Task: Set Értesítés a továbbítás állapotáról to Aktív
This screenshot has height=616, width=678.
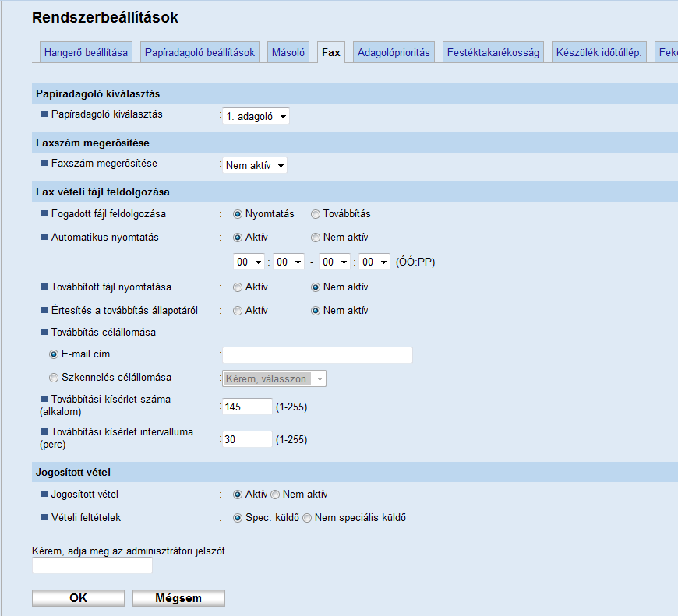Action: click(238, 311)
